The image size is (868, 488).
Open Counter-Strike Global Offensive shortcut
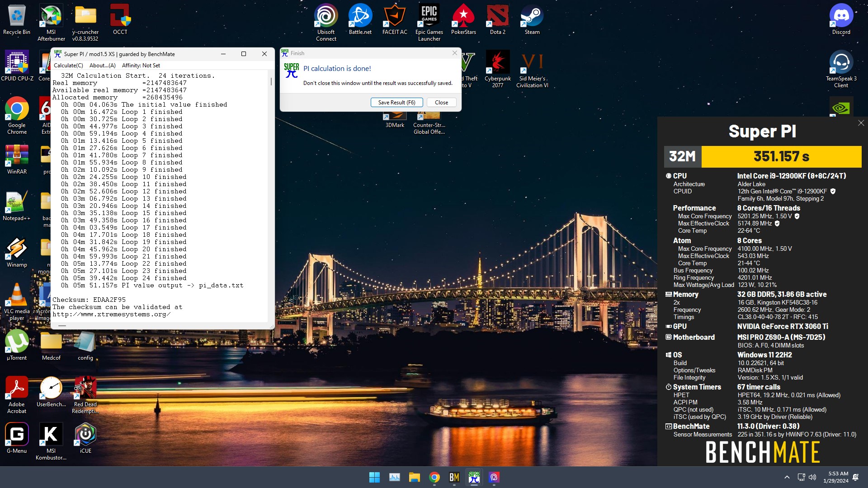(x=429, y=124)
